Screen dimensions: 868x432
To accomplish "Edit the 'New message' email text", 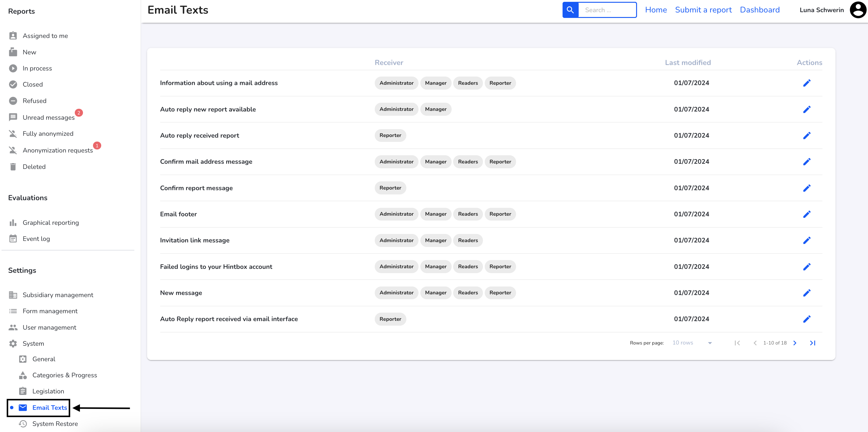I will pyautogui.click(x=807, y=293).
